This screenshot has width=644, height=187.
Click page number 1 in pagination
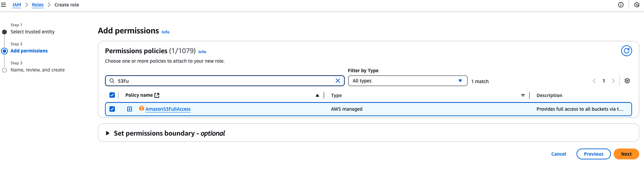click(x=604, y=81)
